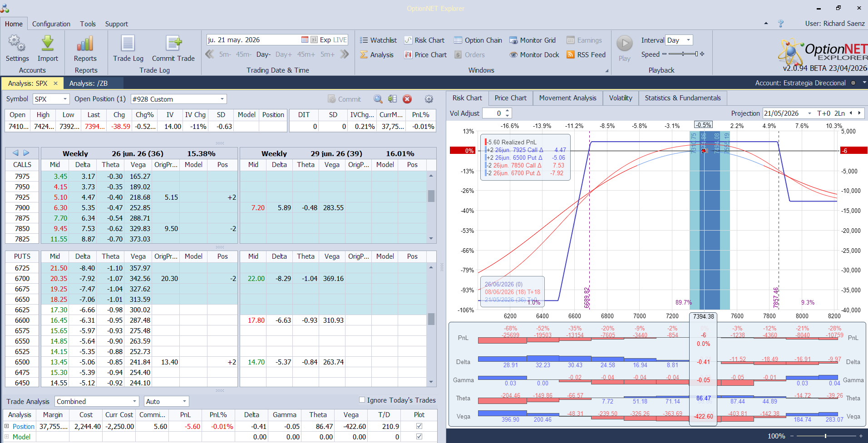868x443 pixels.
Task: Open the Projection date dropdown
Action: point(809,113)
